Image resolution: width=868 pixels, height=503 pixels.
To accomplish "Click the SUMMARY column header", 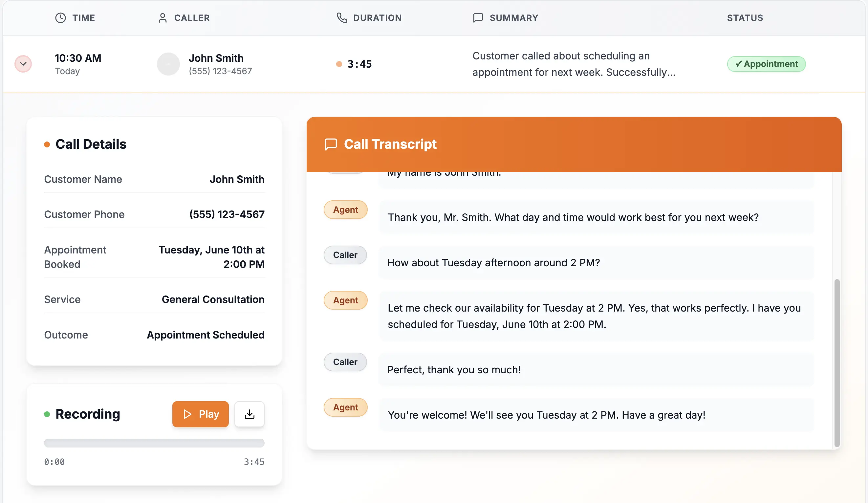I will (x=514, y=18).
